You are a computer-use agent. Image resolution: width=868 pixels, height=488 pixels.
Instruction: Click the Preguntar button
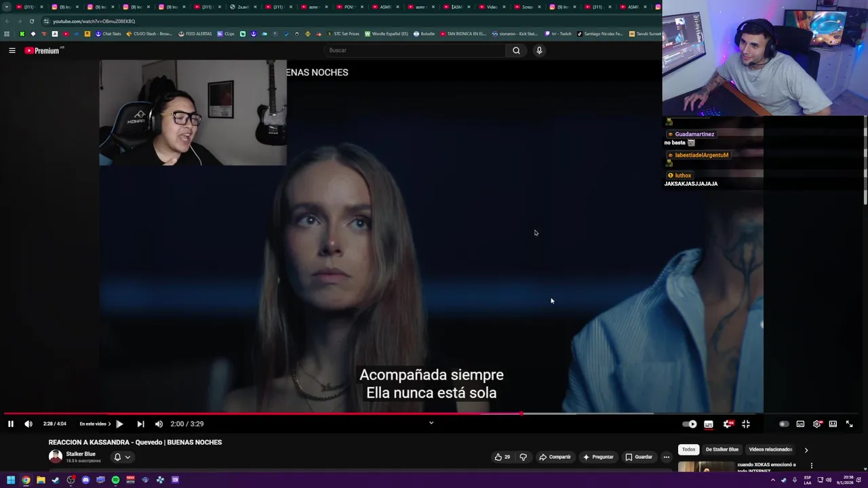597,457
